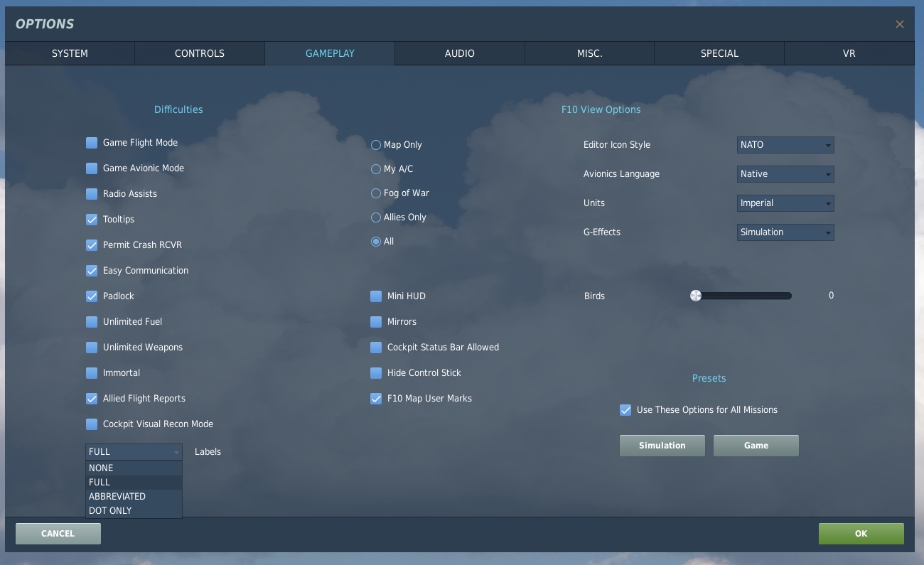The height and width of the screenshot is (565, 924).
Task: Uncheck the Tooltips checkbox
Action: pos(92,220)
